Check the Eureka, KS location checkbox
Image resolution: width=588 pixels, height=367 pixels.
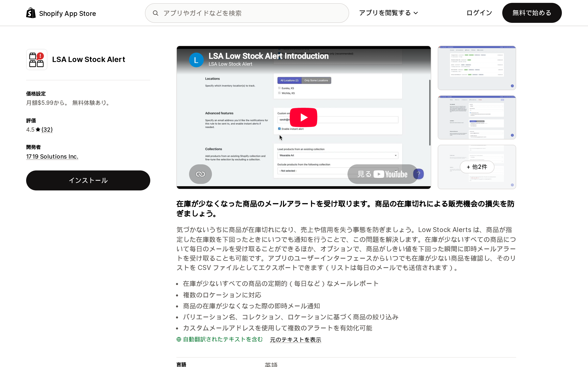279,88
